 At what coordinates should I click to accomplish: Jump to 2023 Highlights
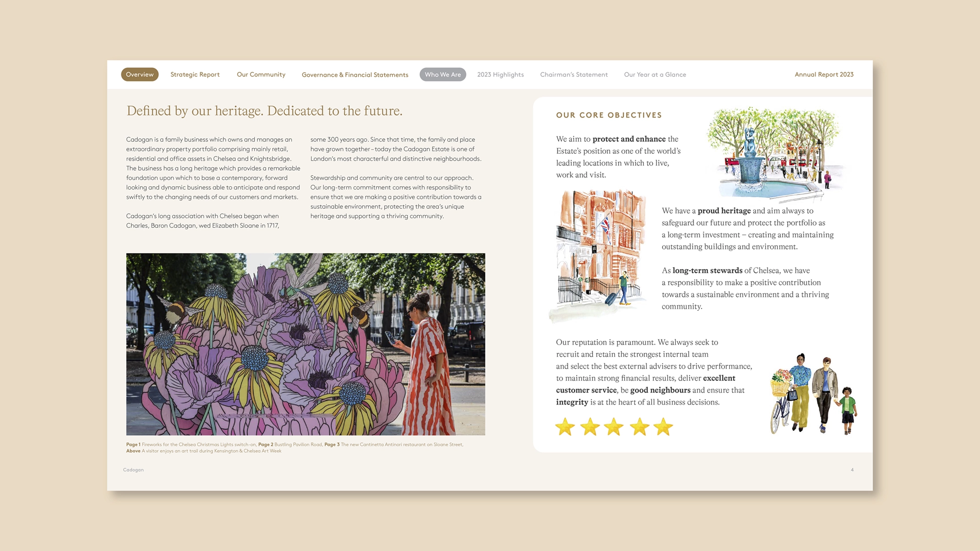pos(500,75)
